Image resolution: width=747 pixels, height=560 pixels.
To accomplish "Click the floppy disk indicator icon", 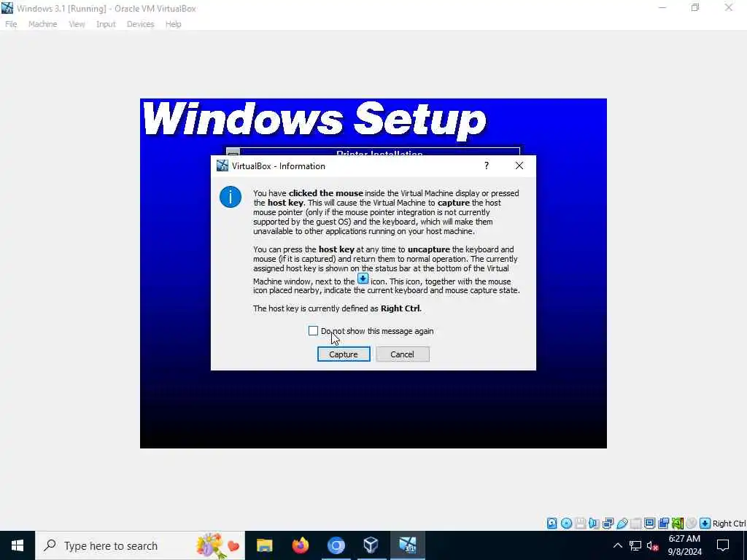I will 580,524.
